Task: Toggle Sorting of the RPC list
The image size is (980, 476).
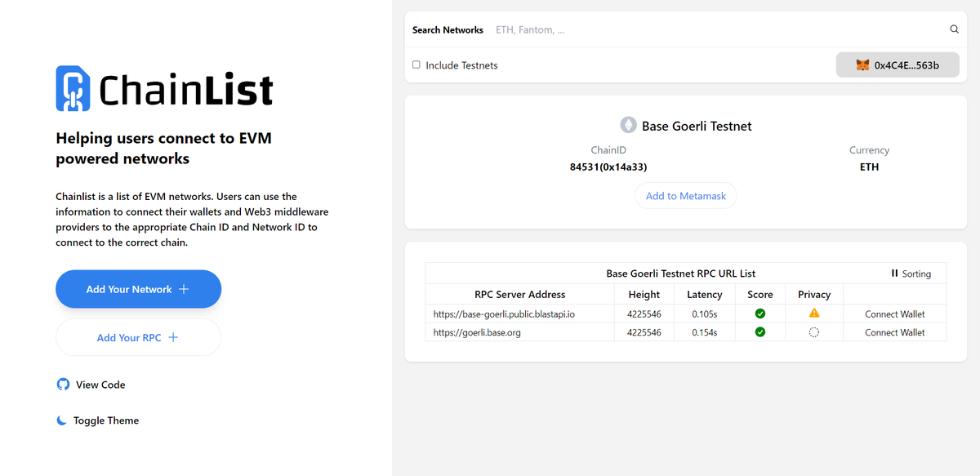Action: click(911, 274)
